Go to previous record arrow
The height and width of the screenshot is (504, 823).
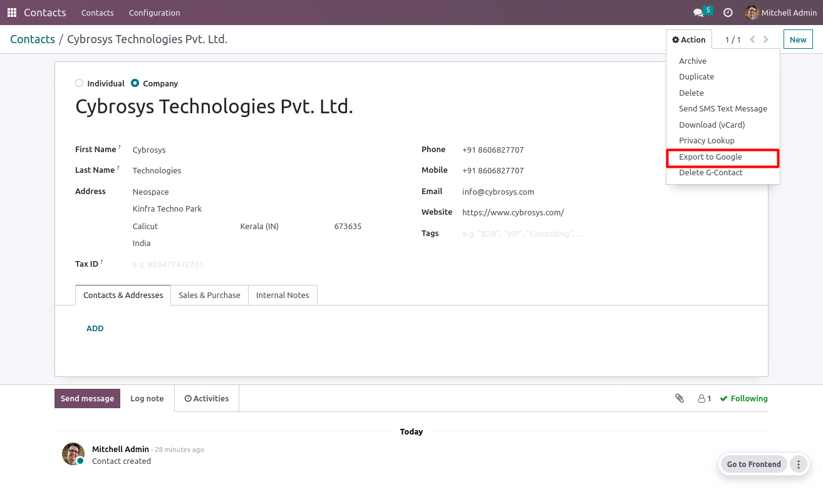pyautogui.click(x=752, y=39)
